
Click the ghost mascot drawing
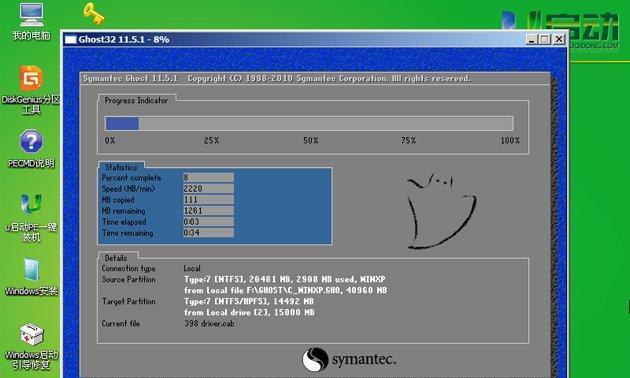441,210
